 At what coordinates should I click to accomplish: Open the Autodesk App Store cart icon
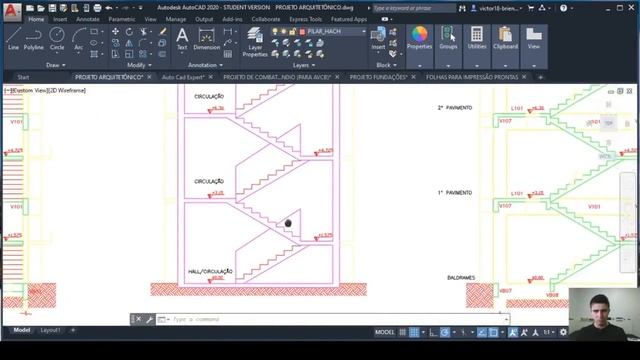(x=531, y=8)
